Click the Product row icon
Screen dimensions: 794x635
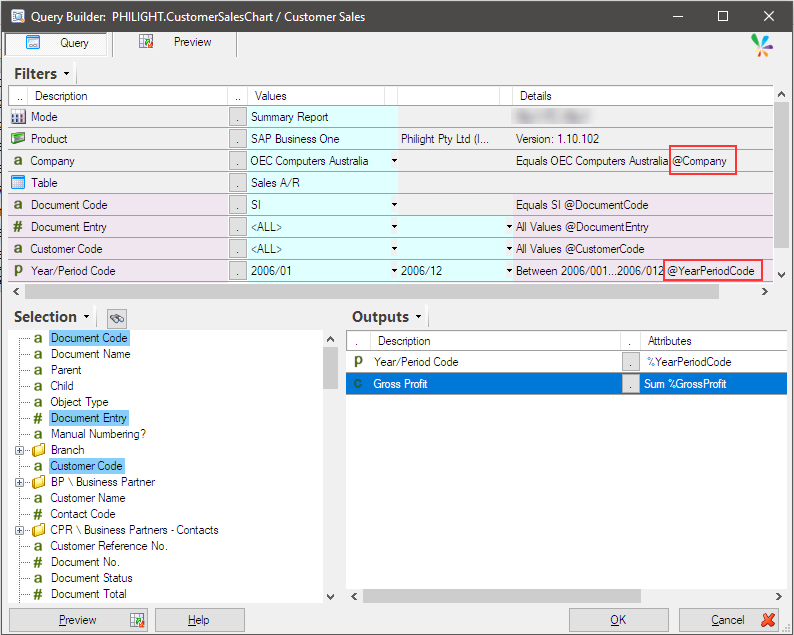click(x=18, y=138)
